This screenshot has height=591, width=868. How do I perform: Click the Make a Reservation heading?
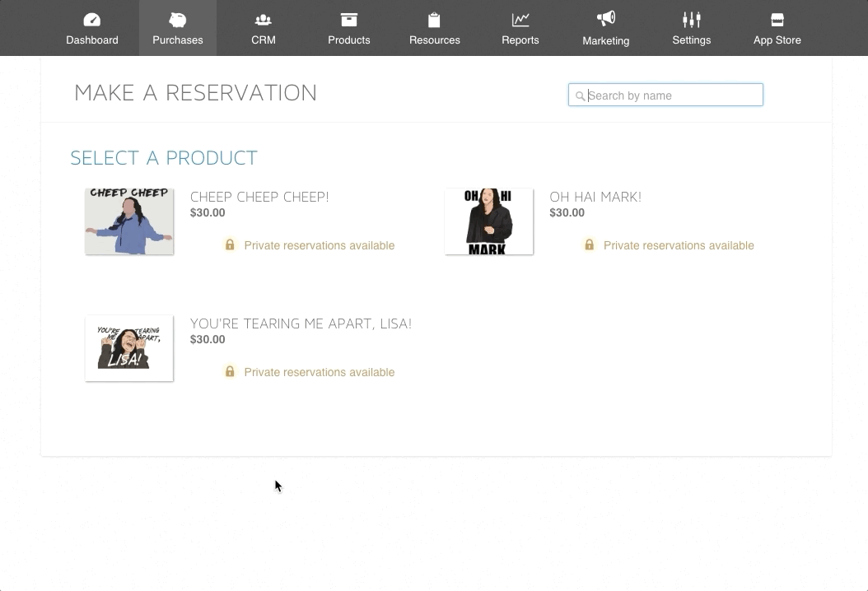pyautogui.click(x=195, y=93)
